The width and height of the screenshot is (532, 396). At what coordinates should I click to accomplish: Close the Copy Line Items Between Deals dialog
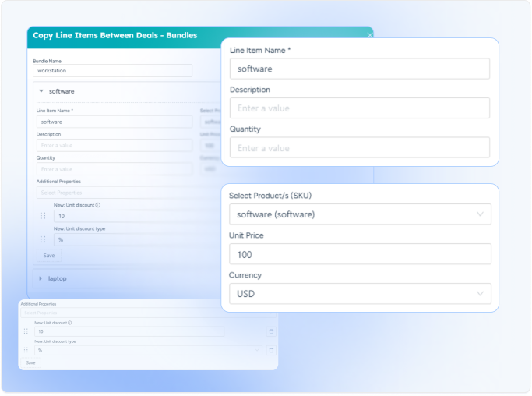(369, 35)
